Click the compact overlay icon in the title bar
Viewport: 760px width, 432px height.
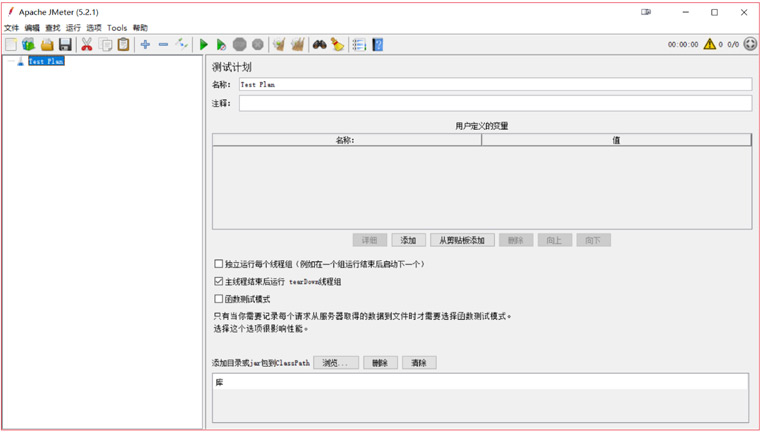click(646, 12)
